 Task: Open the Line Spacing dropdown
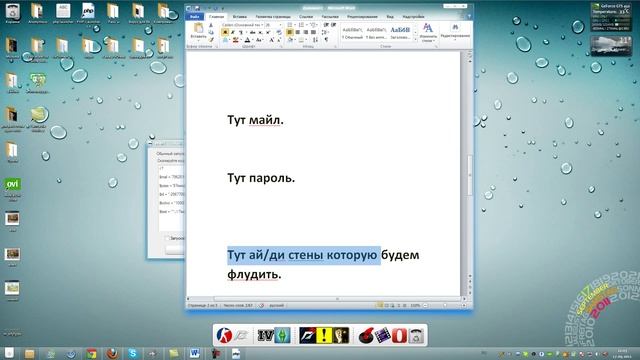coord(325,32)
